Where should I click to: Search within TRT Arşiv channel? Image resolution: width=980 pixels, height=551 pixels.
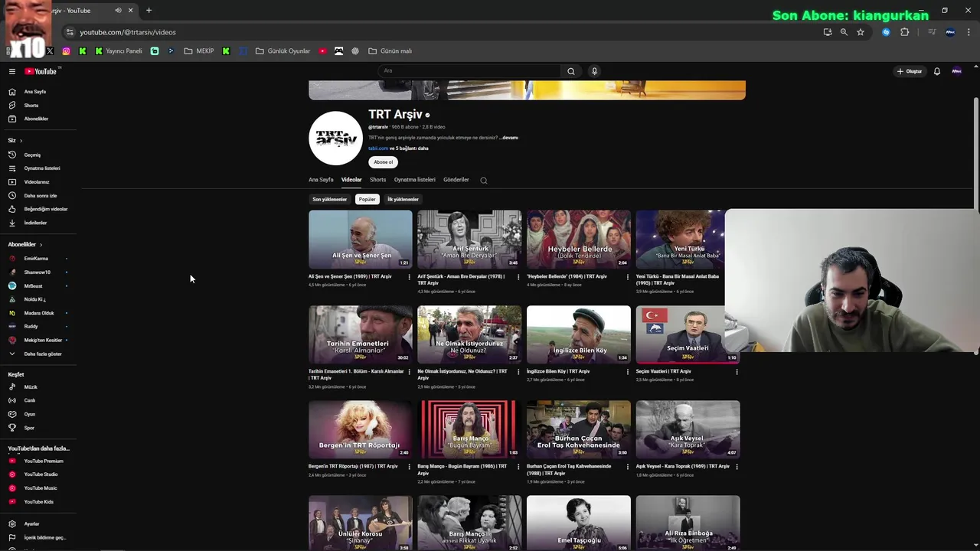[x=483, y=181]
